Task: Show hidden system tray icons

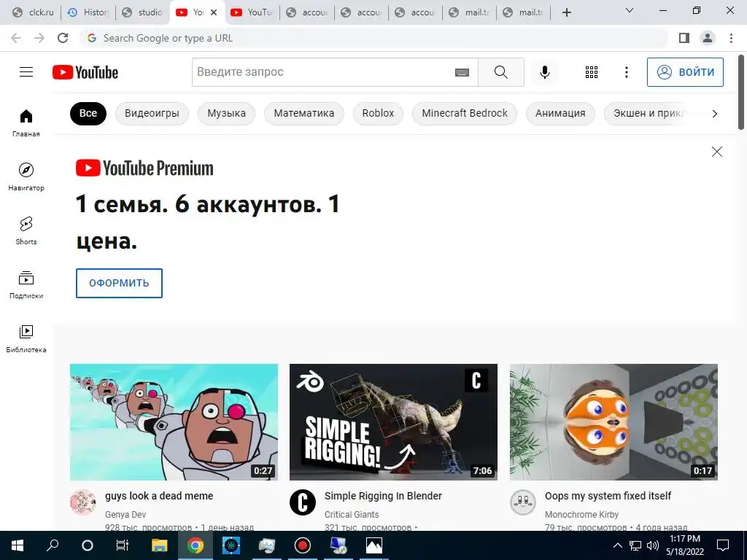Action: coord(617,545)
